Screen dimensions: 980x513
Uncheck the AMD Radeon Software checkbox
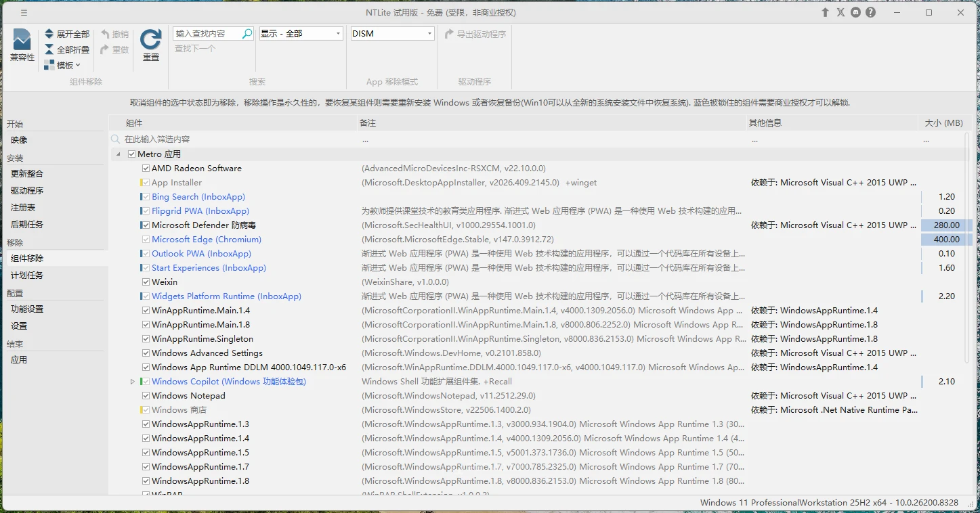(x=146, y=169)
